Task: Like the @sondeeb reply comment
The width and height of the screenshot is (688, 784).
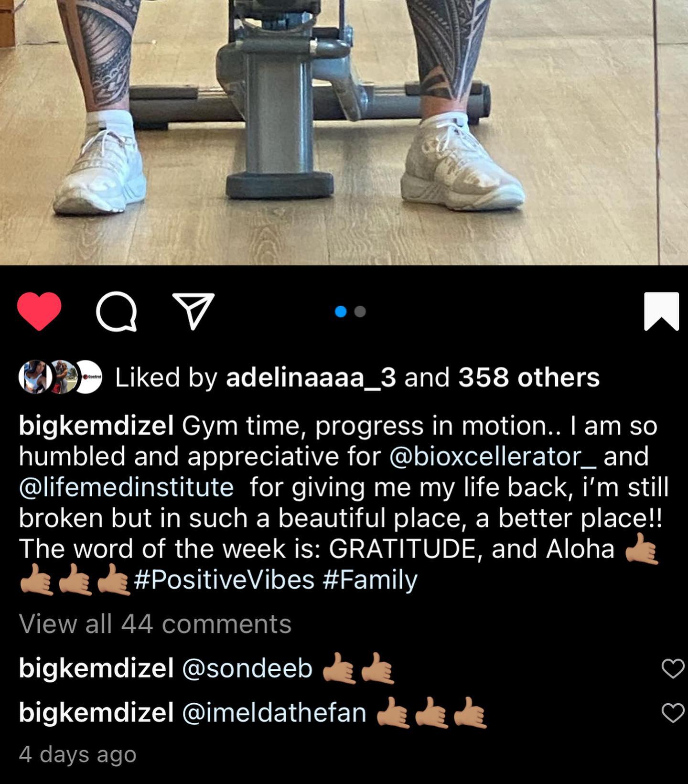Action: 673,668
